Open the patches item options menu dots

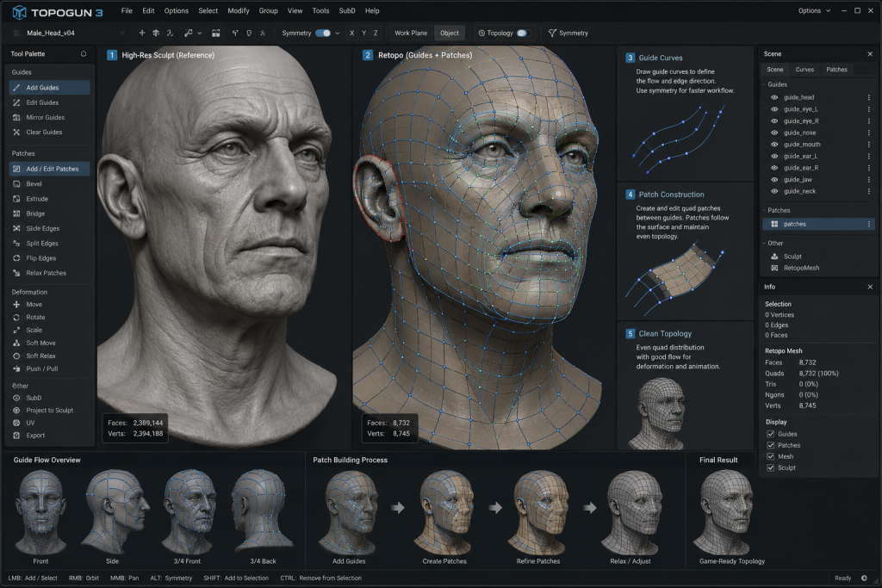(869, 225)
